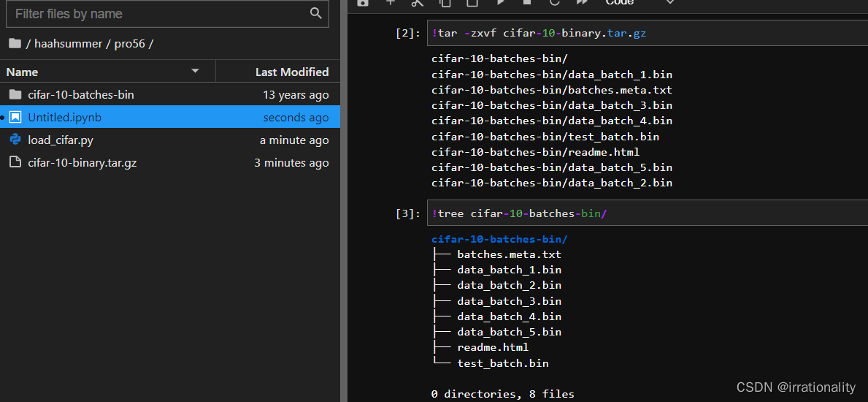
Task: Select the cifar-10-batches-bin folder row
Action: coord(170,95)
